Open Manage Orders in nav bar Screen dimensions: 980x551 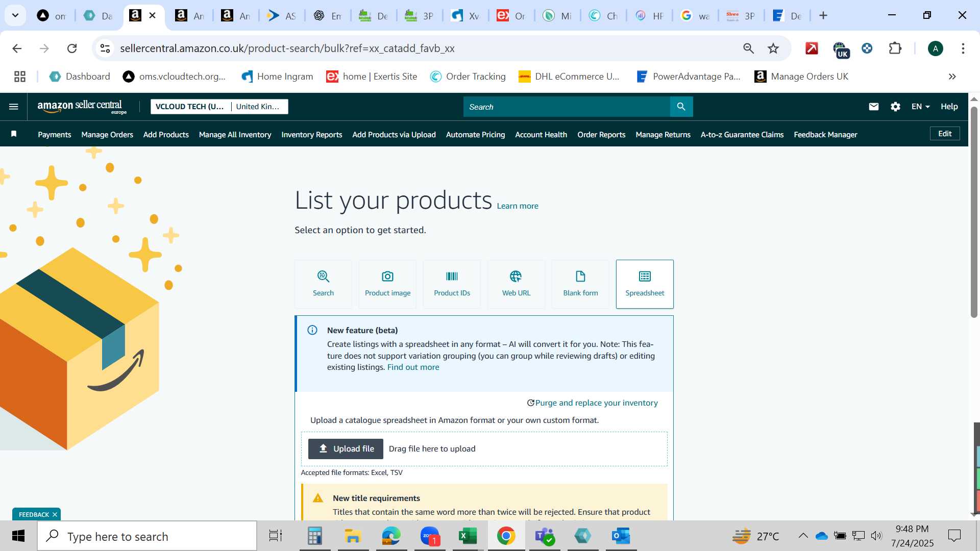(107, 135)
